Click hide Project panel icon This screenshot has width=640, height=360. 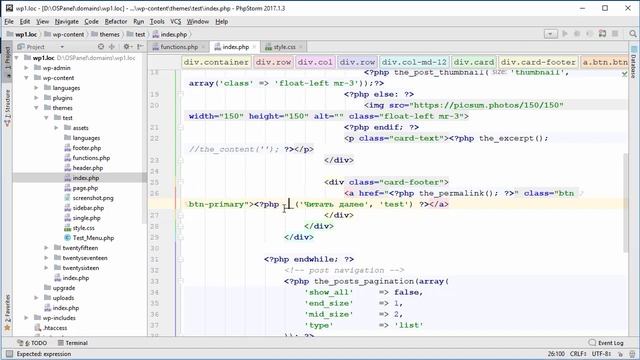[x=140, y=47]
